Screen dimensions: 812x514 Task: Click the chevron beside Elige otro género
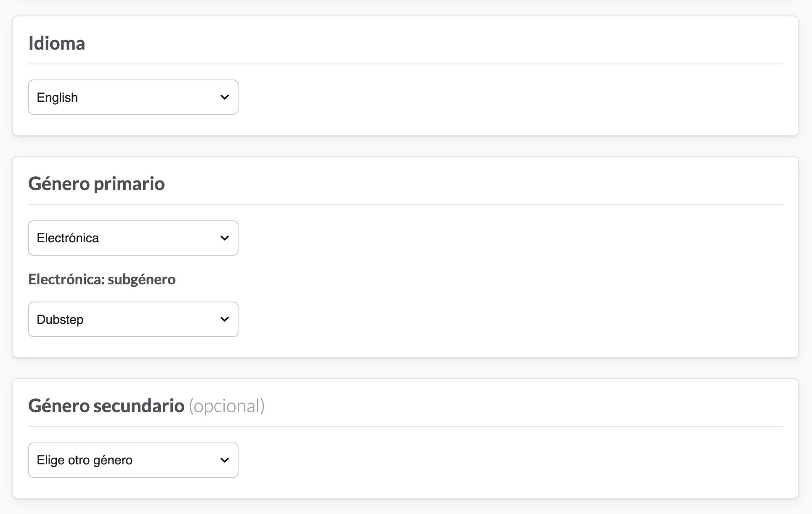point(225,460)
